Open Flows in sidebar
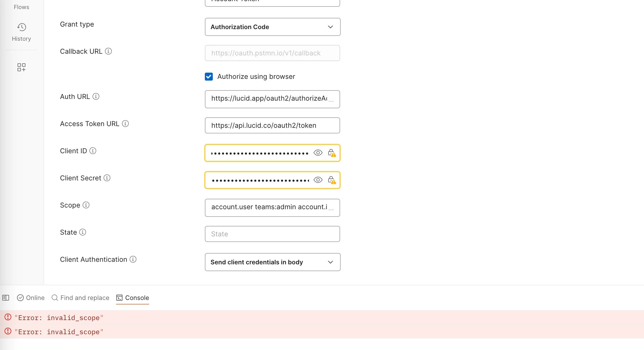This screenshot has width=644, height=350. click(x=22, y=7)
